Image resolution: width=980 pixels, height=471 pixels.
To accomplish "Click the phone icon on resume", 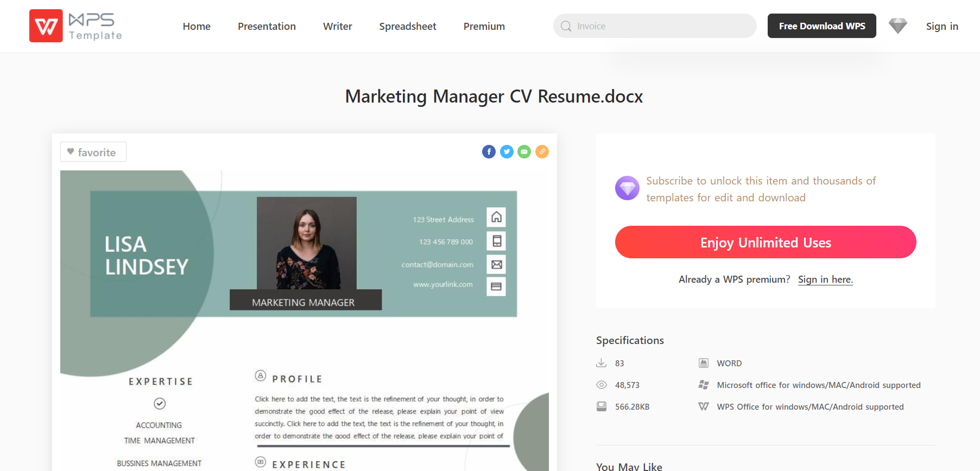I will (496, 241).
